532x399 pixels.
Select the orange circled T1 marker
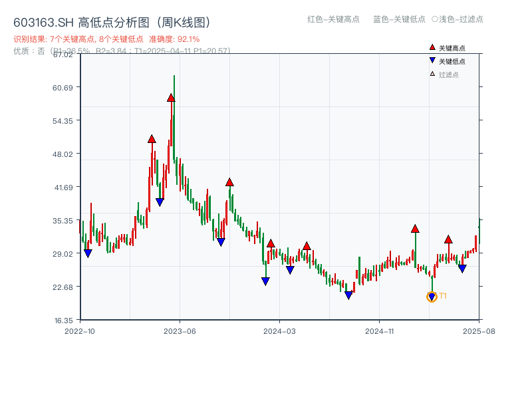click(431, 295)
